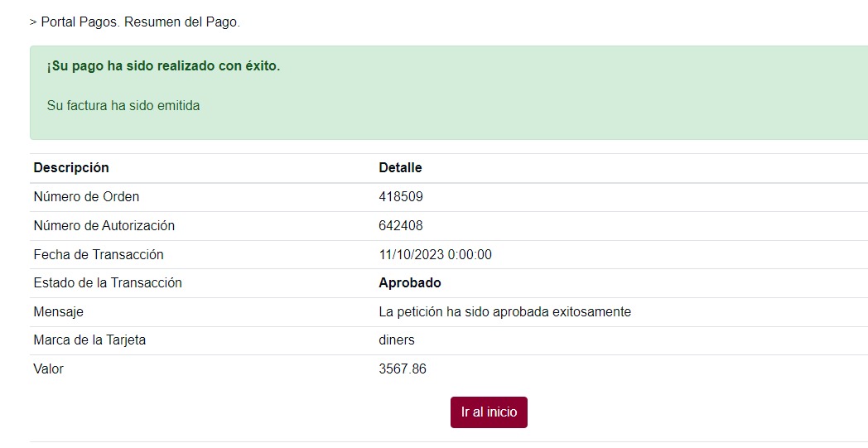Image resolution: width=868 pixels, height=448 pixels.
Task: Click the "Fecha de Transacción" row label
Action: (99, 255)
